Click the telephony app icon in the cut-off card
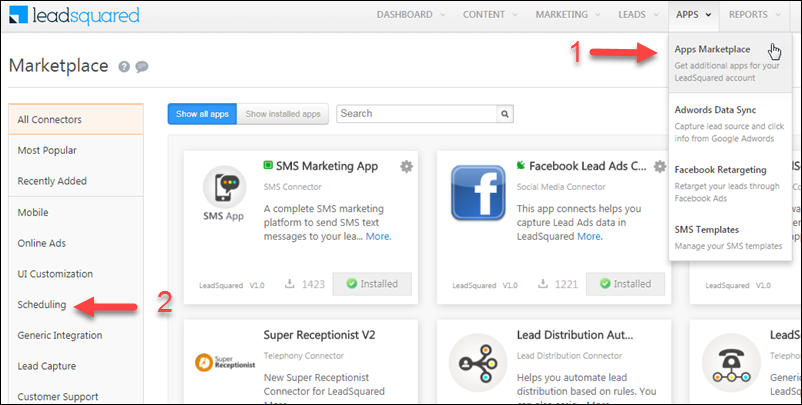Screen dimensions: 802x405 click(x=731, y=363)
